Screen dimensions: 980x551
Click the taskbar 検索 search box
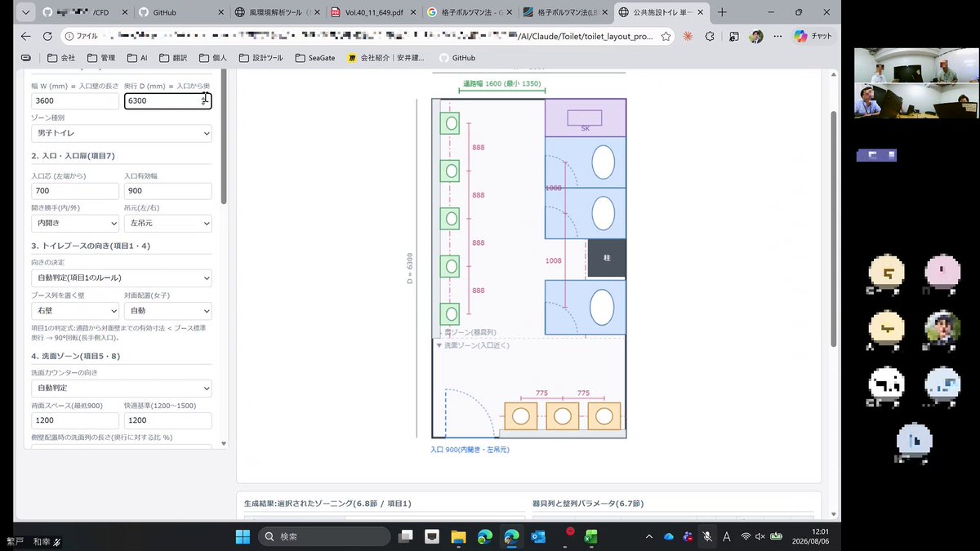(325, 536)
